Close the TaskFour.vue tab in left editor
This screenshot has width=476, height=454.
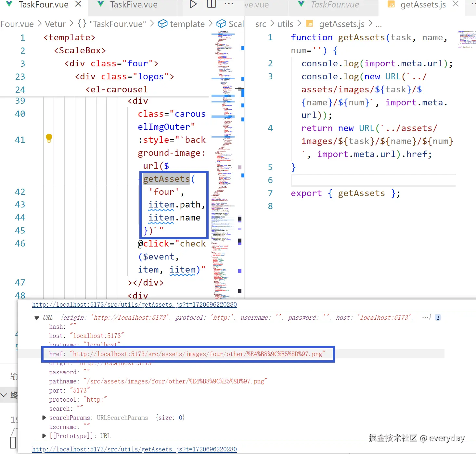coord(78,4)
